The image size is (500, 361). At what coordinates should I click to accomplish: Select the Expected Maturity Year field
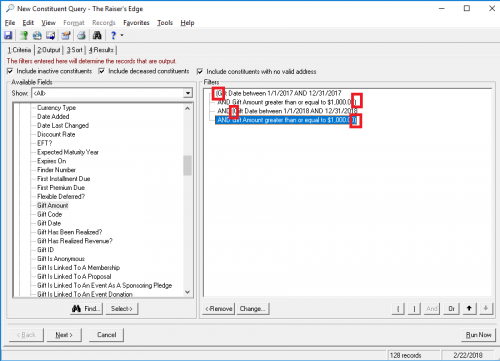(68, 152)
